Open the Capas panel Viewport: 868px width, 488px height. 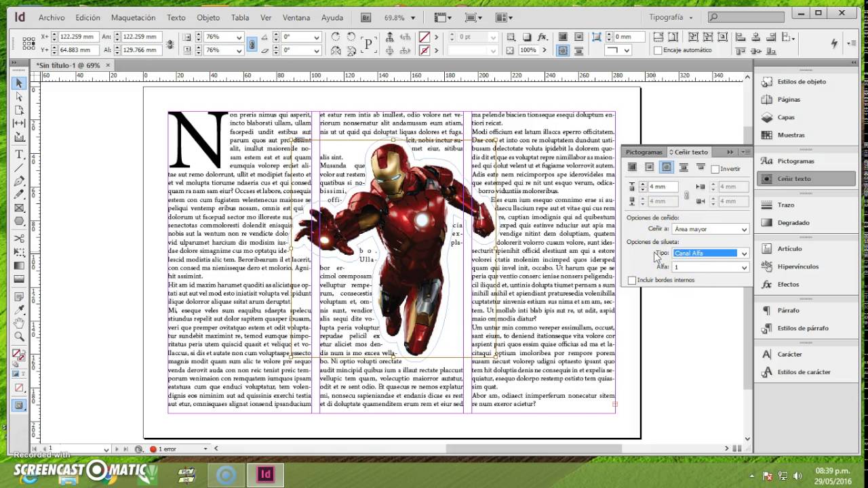pyautogui.click(x=786, y=117)
